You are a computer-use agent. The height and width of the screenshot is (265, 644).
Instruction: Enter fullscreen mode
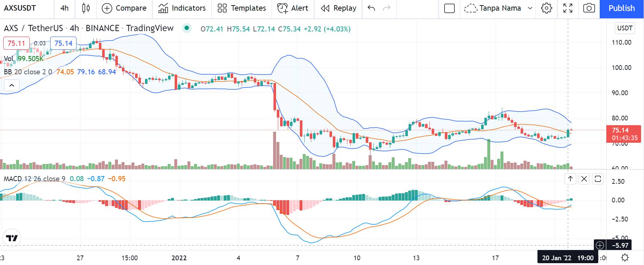click(x=568, y=8)
